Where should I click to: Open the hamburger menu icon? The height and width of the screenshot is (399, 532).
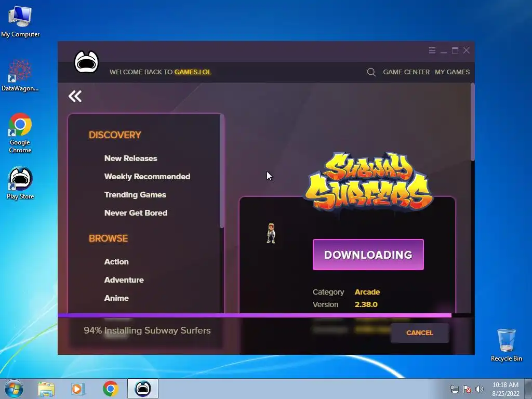point(432,50)
